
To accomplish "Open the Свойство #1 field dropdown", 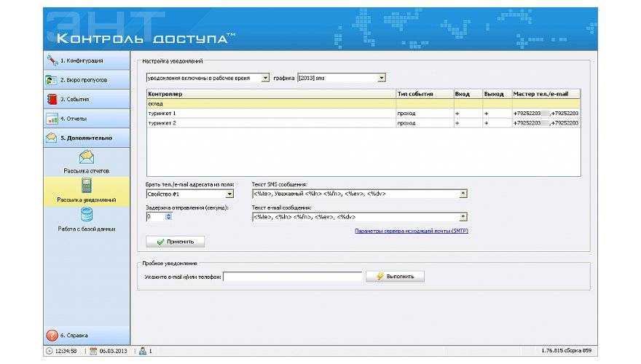I will [229, 194].
